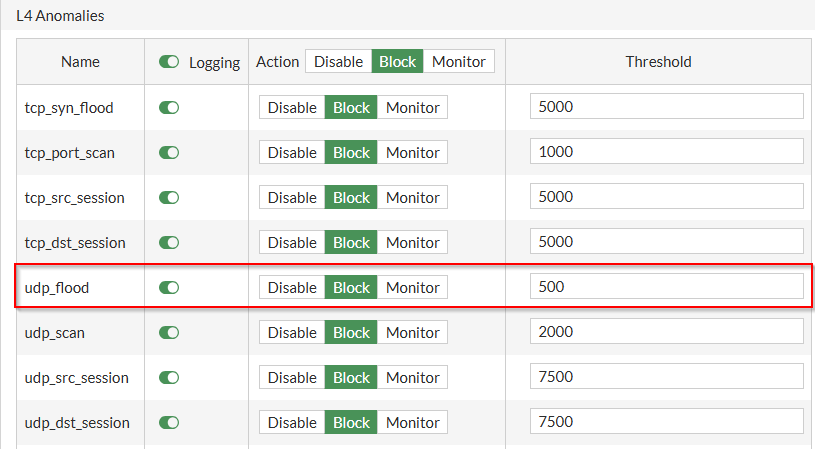Set header Action to Monitor for all

pyautogui.click(x=459, y=62)
